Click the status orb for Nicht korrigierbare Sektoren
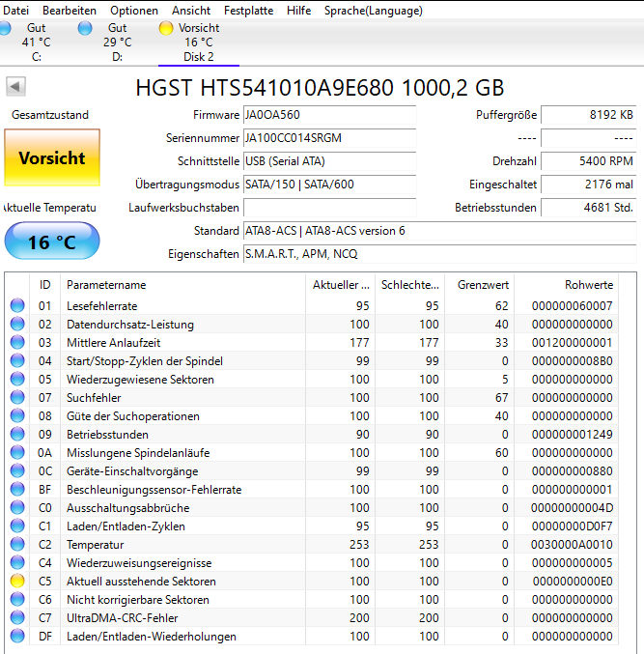This screenshot has width=644, height=654. (x=17, y=599)
